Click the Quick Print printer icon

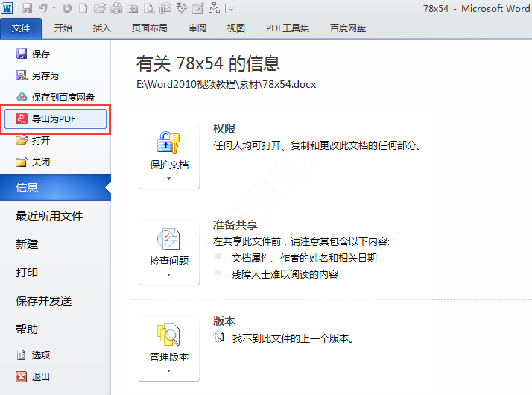click(116, 8)
